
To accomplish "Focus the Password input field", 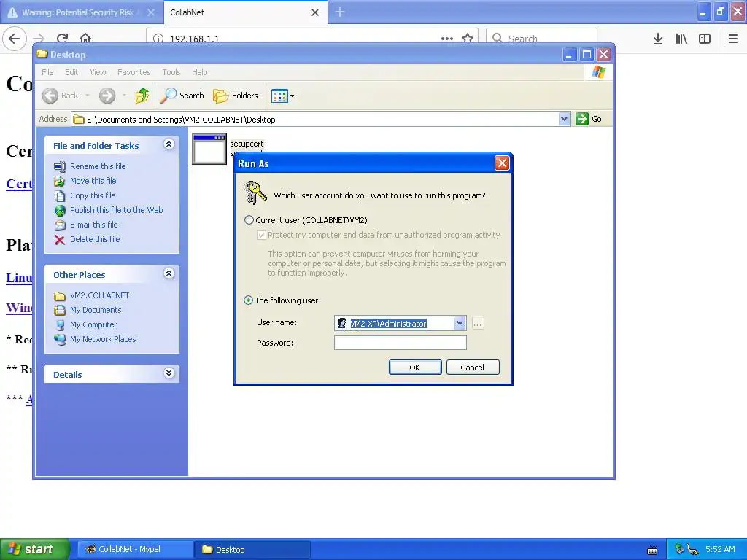I will (400, 343).
